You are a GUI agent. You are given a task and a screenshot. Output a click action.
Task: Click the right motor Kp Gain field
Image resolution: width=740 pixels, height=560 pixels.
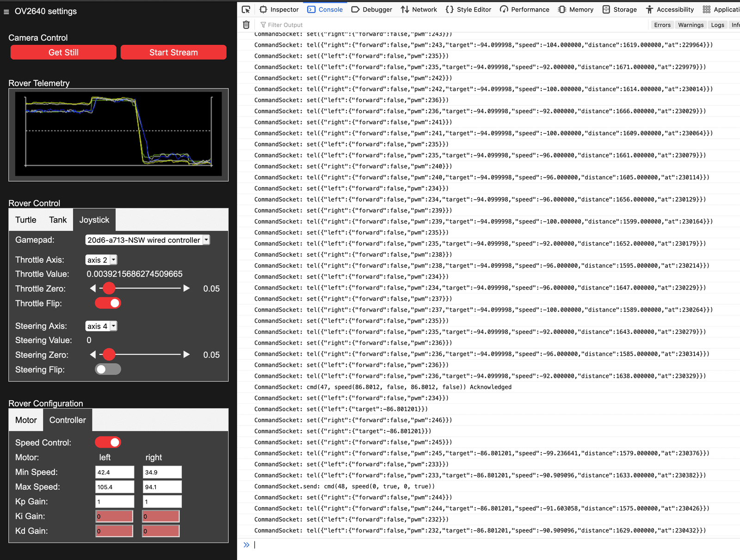tap(162, 502)
